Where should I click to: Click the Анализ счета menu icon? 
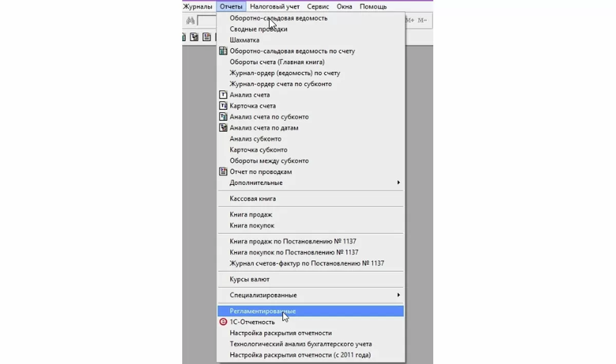223,95
